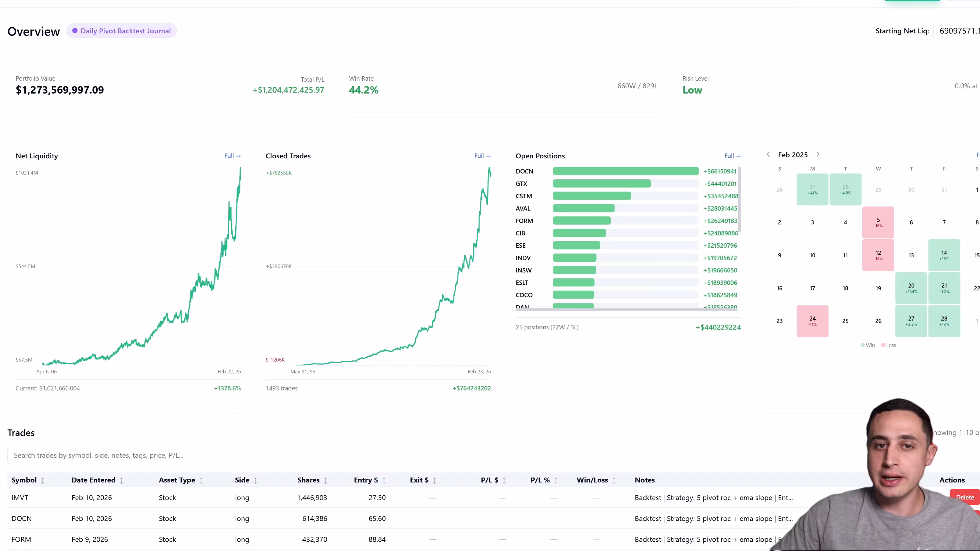Image resolution: width=980 pixels, height=551 pixels.
Task: Click the Loss legend item
Action: point(888,345)
